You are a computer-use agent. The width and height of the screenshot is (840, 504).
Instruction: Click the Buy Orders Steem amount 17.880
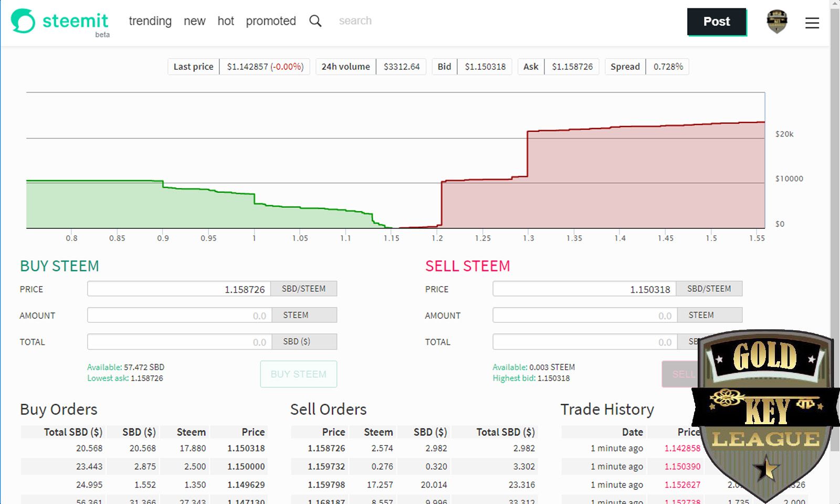tap(193, 448)
